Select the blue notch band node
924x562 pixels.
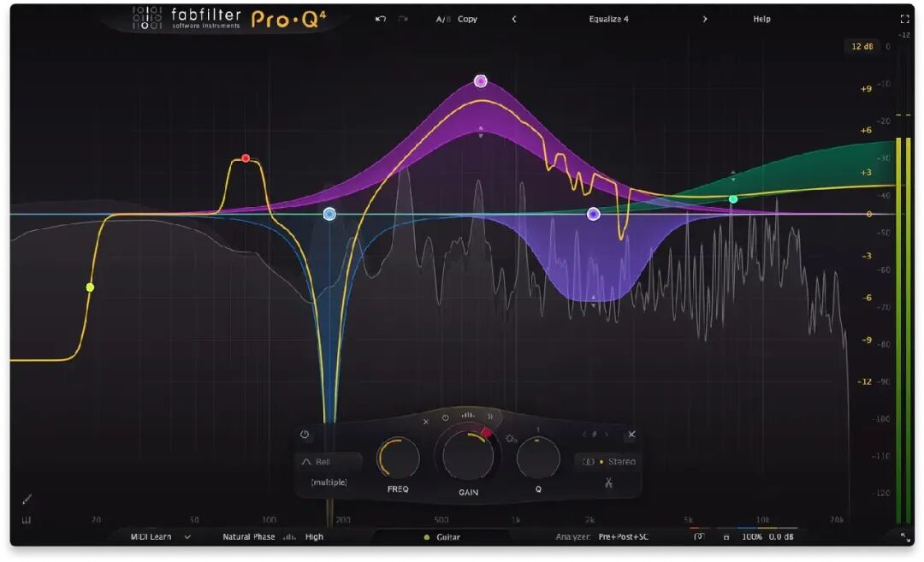(x=329, y=214)
